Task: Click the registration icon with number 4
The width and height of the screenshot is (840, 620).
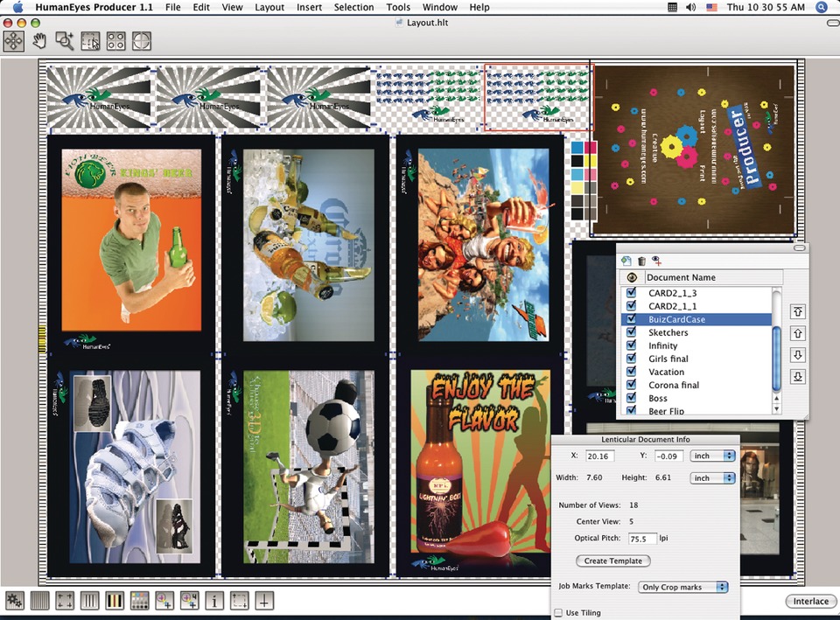Action: point(190,601)
